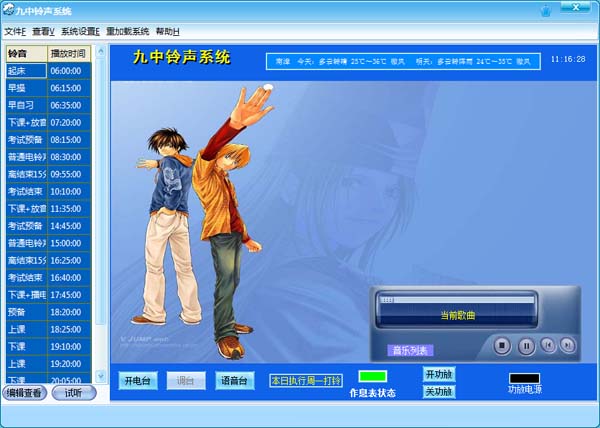Click the 语音台 button
Screen dimensions: 600x428
[235, 381]
